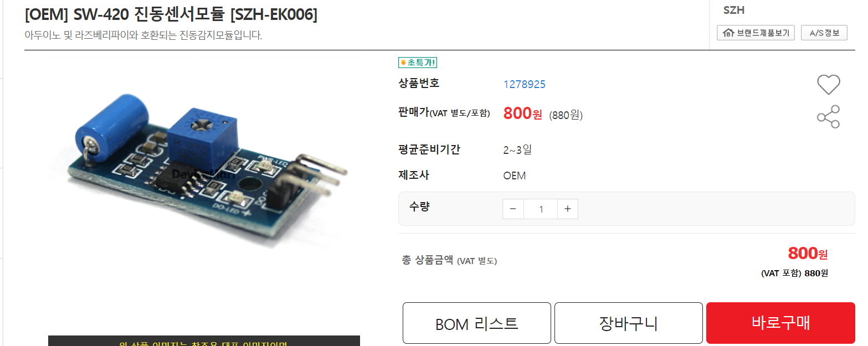Increase quantity with plus button
Viewport: 868px width, 346px height.
pyautogui.click(x=567, y=209)
